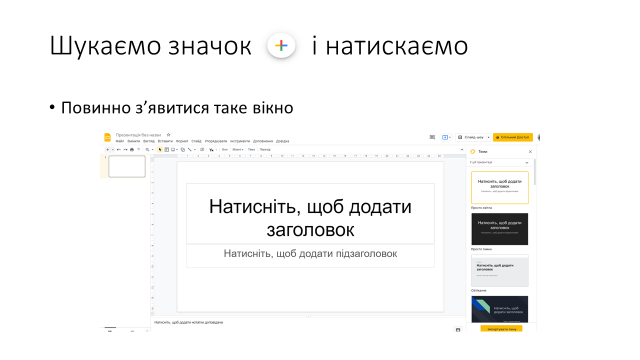The height and width of the screenshot is (360, 640).
Task: Open comment history icon in header
Action: coord(432,137)
